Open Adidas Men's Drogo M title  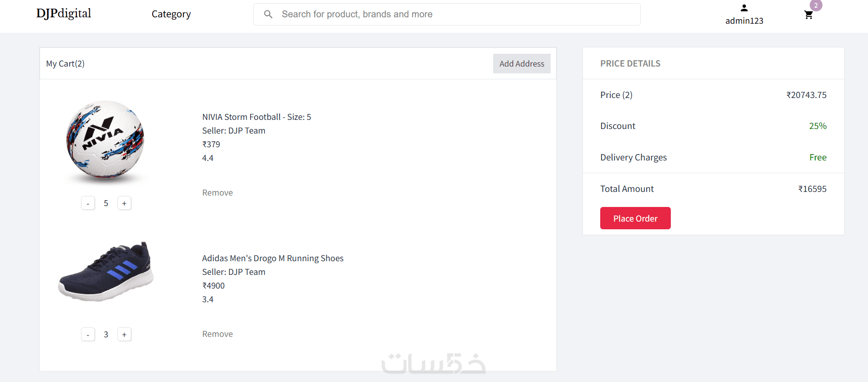(272, 258)
